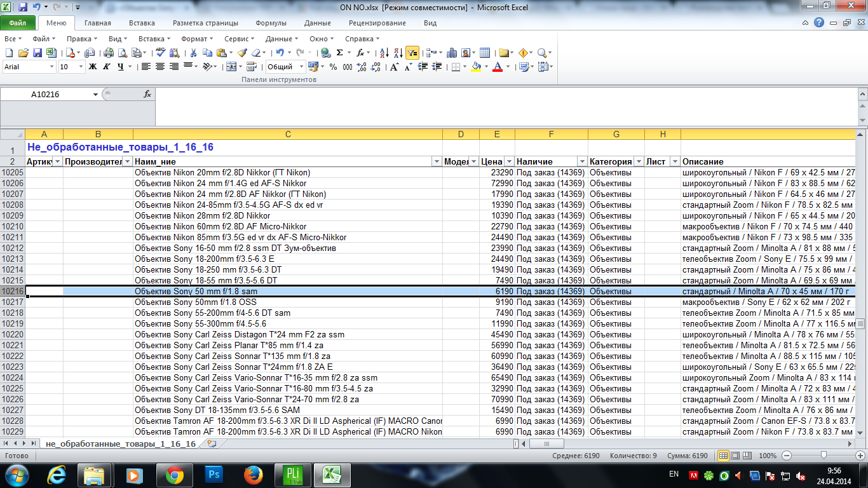868x488 pixels.
Task: Open the Name Box dropdown for A10216
Action: [96, 94]
